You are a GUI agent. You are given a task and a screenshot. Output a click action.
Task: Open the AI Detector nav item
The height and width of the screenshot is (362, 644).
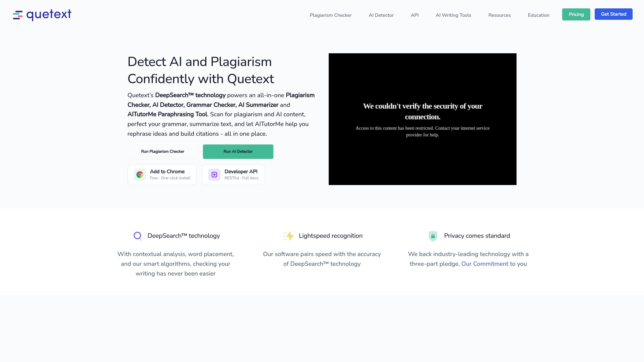pos(381,15)
